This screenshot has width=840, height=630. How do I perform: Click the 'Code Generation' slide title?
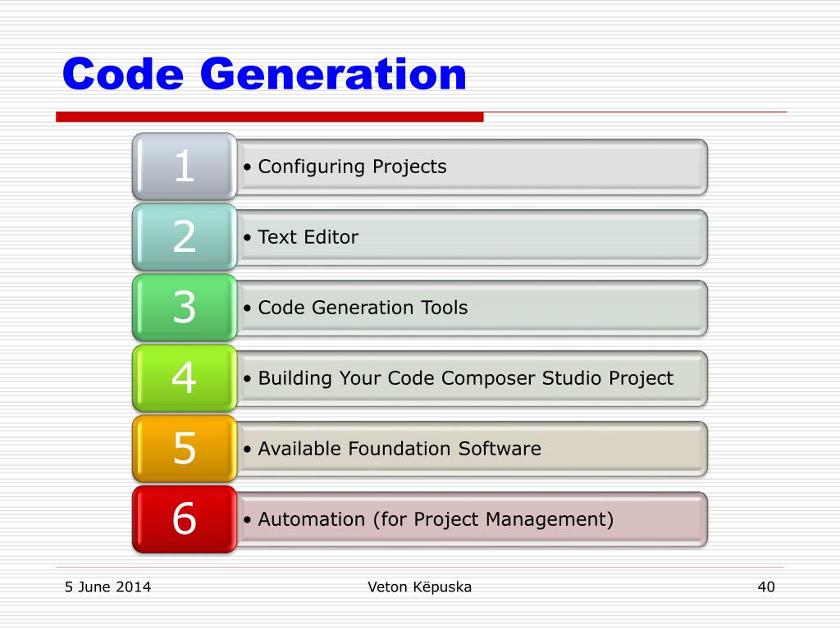pos(264,73)
